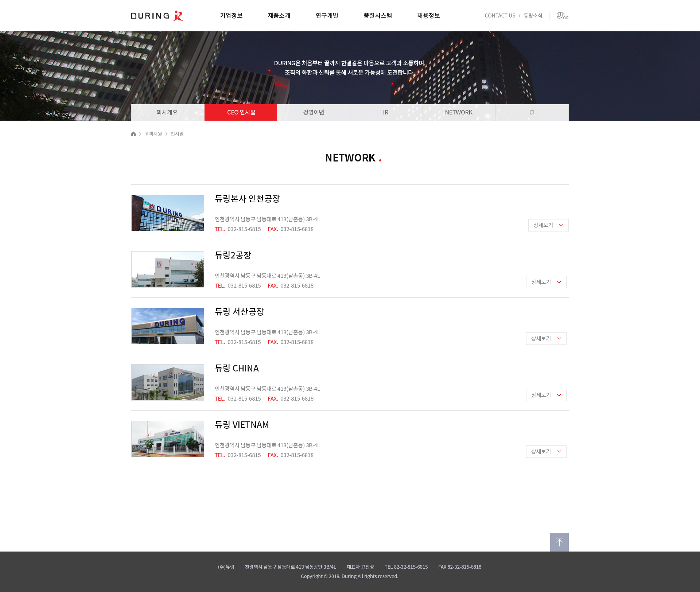Screen dimensions: 700x592
Task: Open the 기업정보 menu
Action: 231,16
